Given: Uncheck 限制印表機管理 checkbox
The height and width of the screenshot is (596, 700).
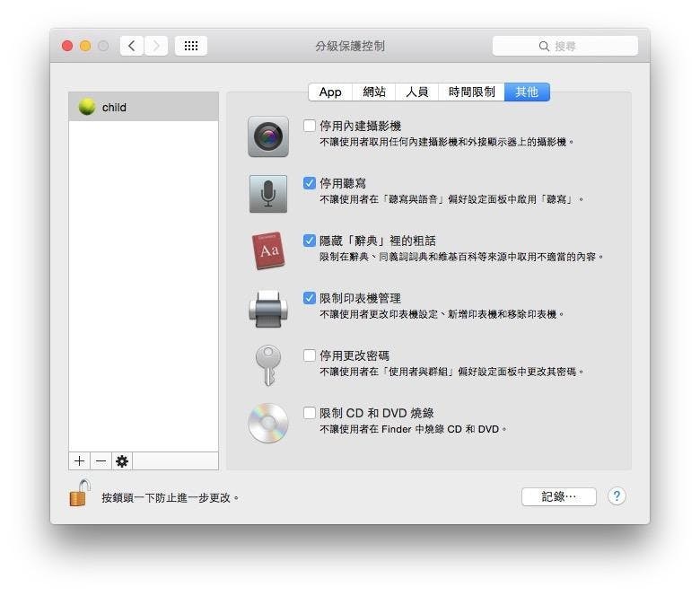Looking at the screenshot, I should click(x=310, y=298).
